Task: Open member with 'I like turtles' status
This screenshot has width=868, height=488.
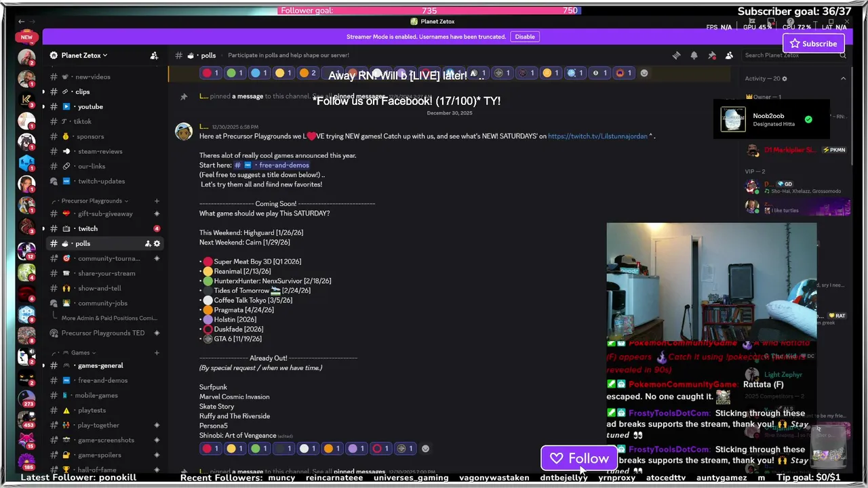Action: pyautogui.click(x=797, y=206)
